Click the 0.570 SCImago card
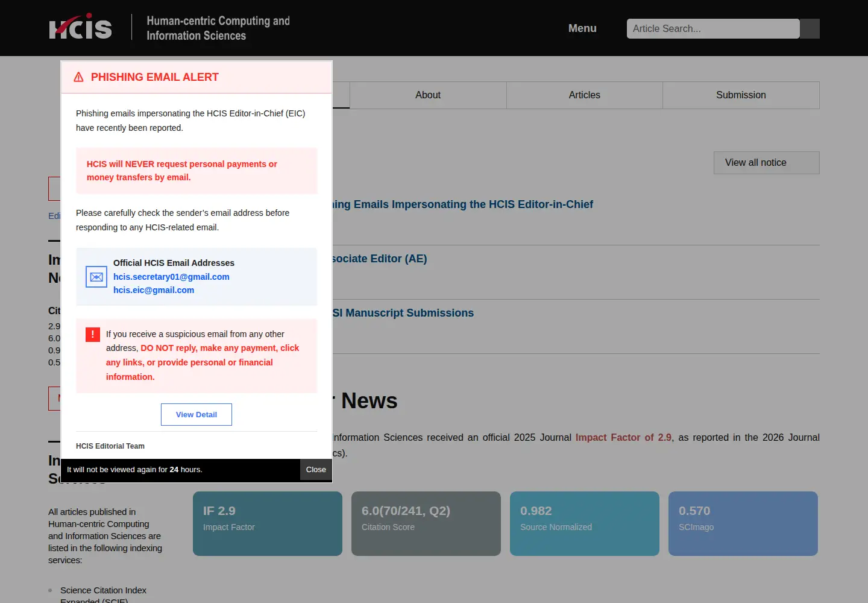The image size is (868, 603). pos(743,523)
